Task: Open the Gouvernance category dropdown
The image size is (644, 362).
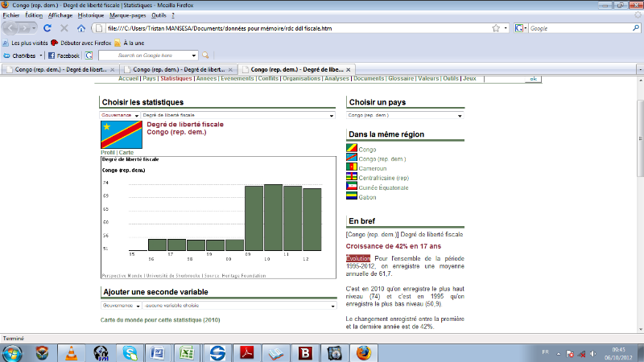Action: pyautogui.click(x=120, y=116)
